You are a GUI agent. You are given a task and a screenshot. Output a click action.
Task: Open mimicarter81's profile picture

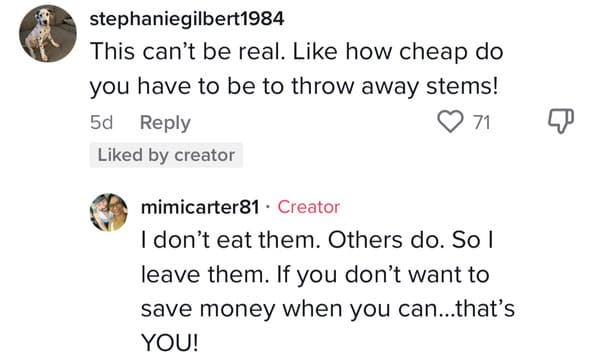(108, 212)
